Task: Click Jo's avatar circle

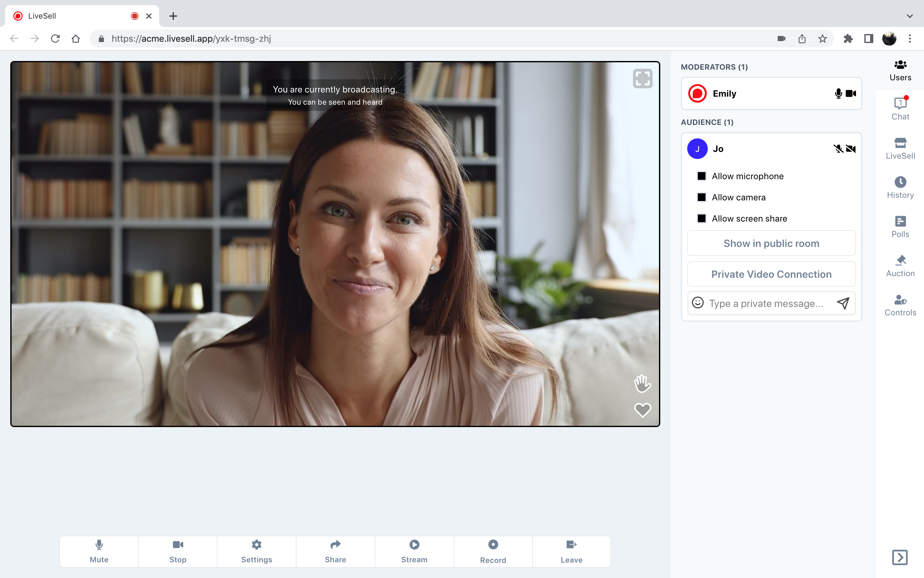Action: 697,149
